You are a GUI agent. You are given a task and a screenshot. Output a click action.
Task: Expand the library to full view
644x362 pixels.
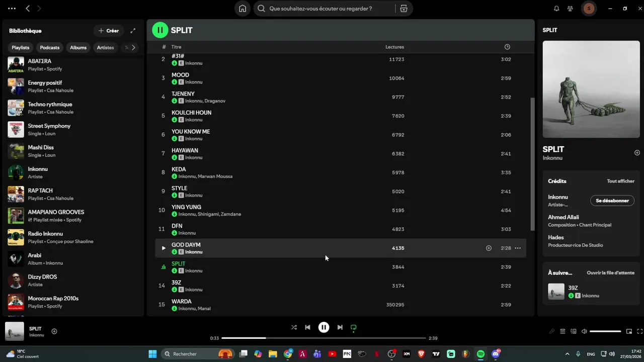point(133,31)
